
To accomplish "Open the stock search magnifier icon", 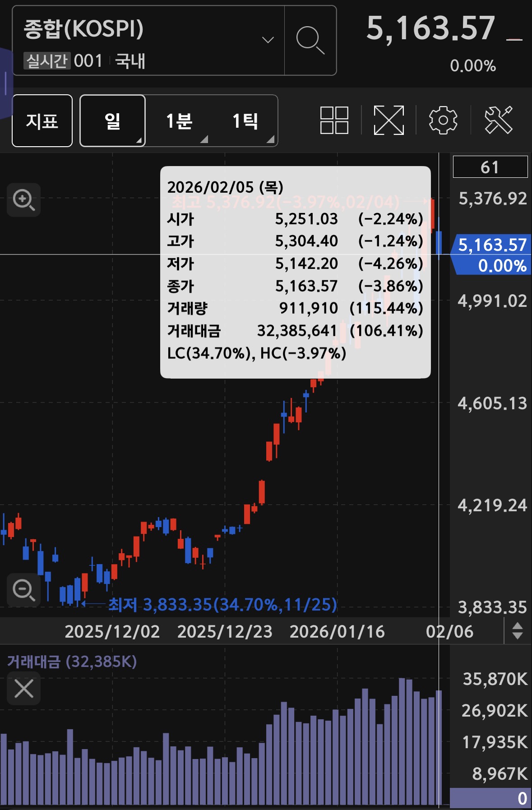I will pyautogui.click(x=310, y=40).
